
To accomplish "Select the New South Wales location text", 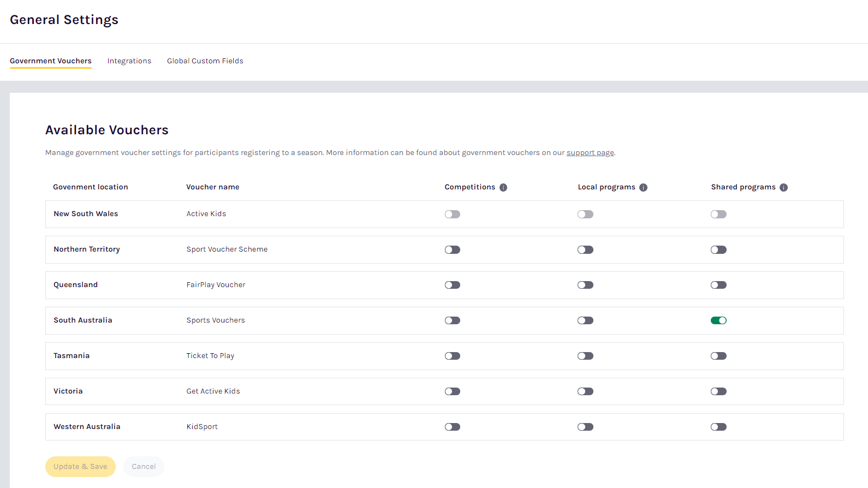I will 86,214.
